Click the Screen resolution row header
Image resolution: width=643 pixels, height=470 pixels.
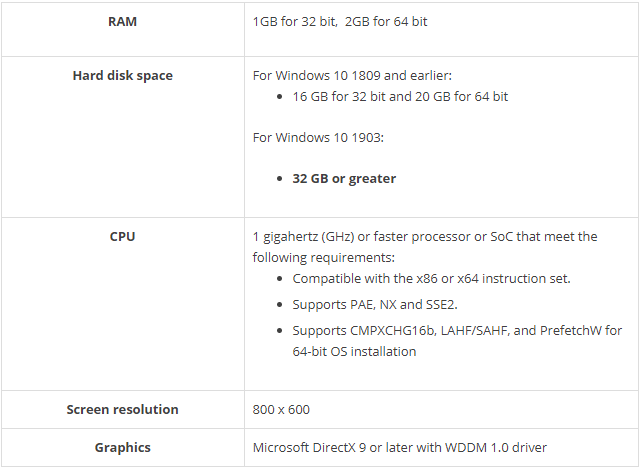tap(122, 410)
